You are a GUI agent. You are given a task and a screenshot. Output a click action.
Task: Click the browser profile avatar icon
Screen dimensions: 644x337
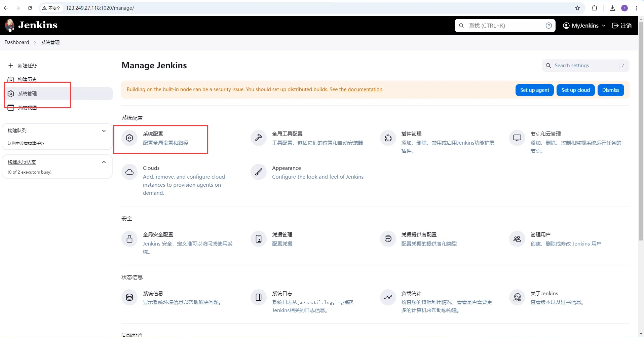[624, 8]
